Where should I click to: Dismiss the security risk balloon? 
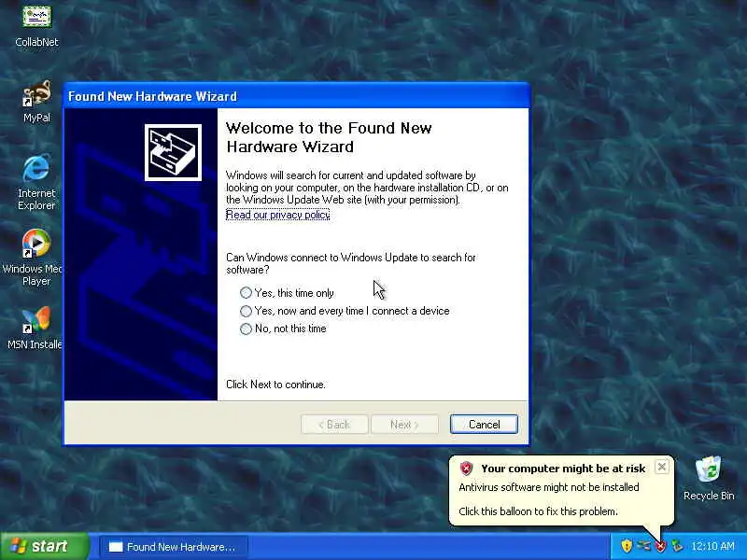pyautogui.click(x=662, y=468)
